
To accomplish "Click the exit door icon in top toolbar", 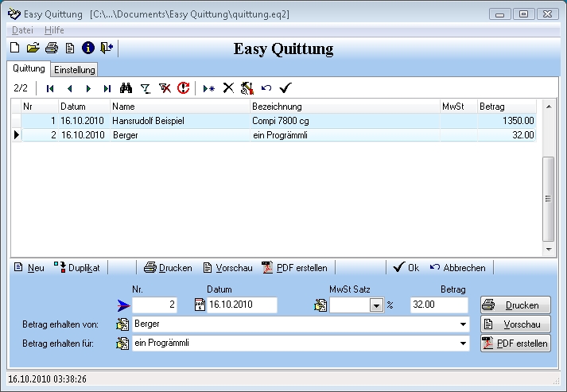I will point(107,48).
